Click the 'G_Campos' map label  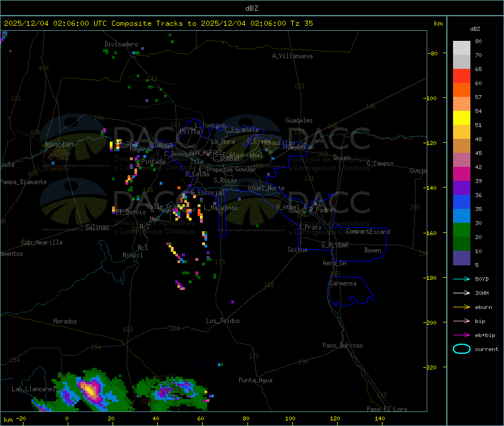381,163
